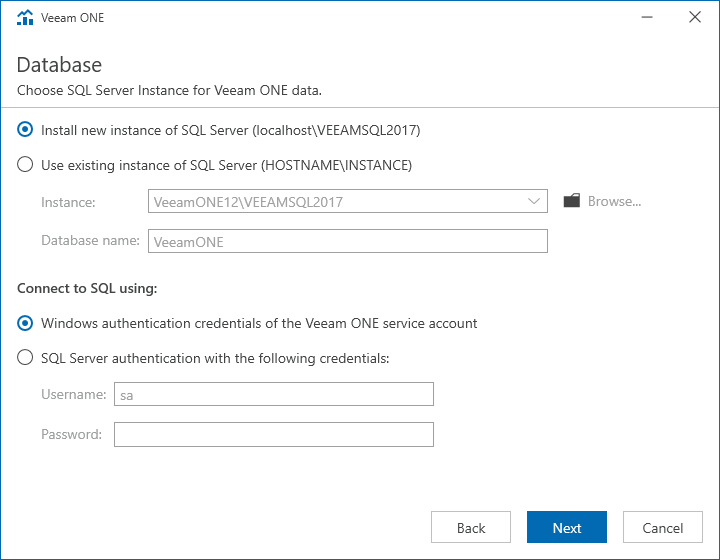Viewport: 720px width, 560px height.
Task: Minimize the Veeam ONE installer window
Action: (x=647, y=17)
